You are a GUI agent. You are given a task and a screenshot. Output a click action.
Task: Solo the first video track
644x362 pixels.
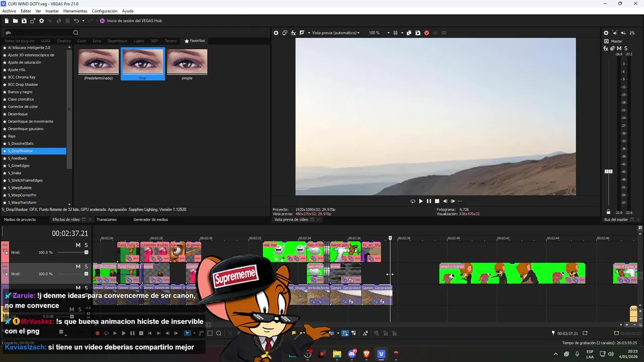pos(86,245)
